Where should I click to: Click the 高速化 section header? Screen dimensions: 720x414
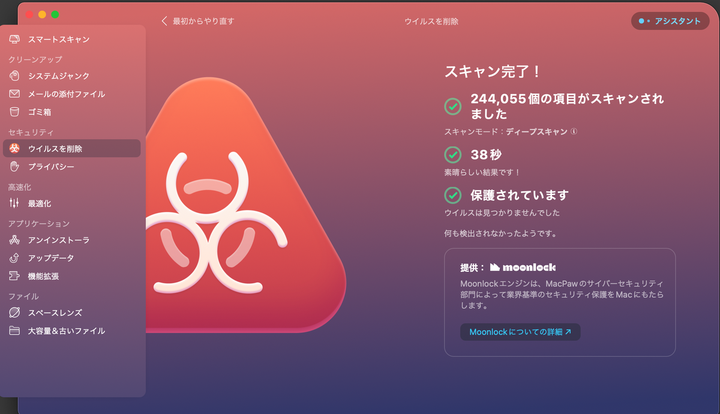pos(20,187)
